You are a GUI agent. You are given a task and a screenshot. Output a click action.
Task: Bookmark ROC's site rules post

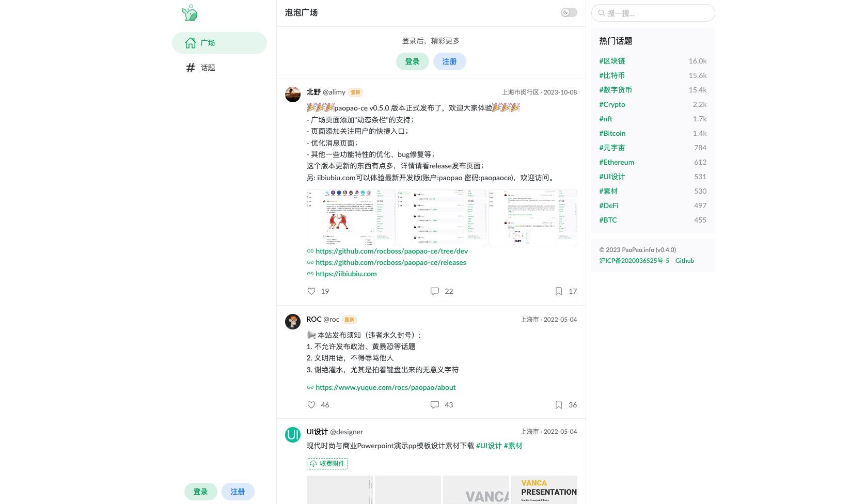559,405
